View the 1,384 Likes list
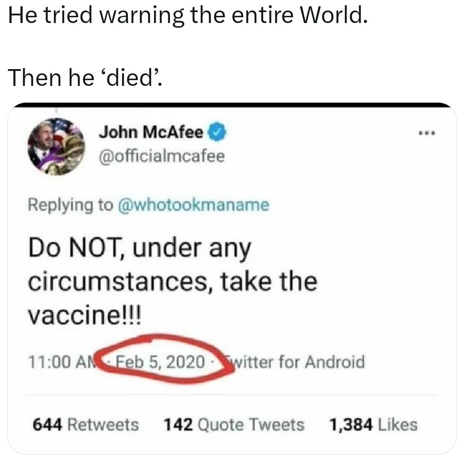The image size is (476, 464). pyautogui.click(x=373, y=424)
